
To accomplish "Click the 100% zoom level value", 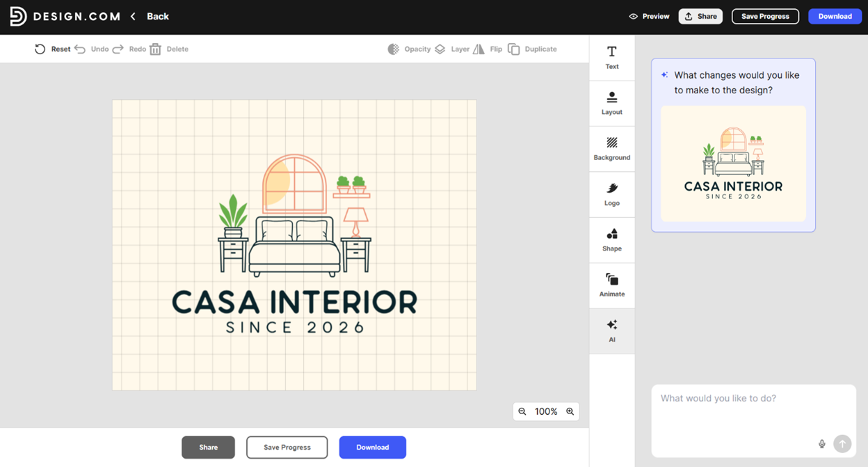I will pos(546,411).
